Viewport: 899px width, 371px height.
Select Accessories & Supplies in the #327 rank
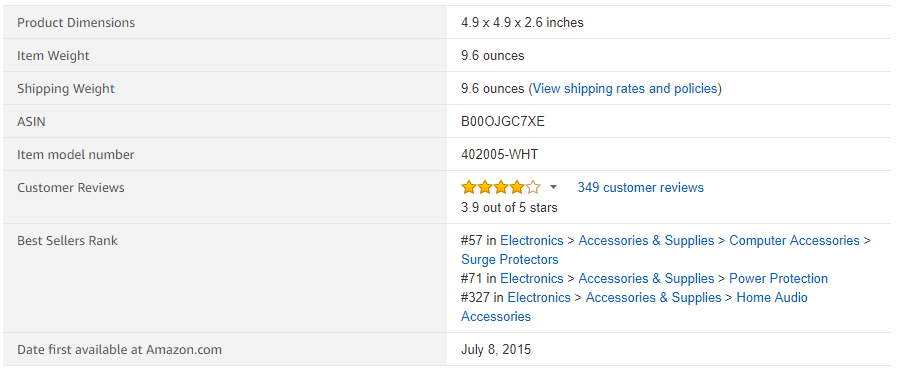pos(653,297)
